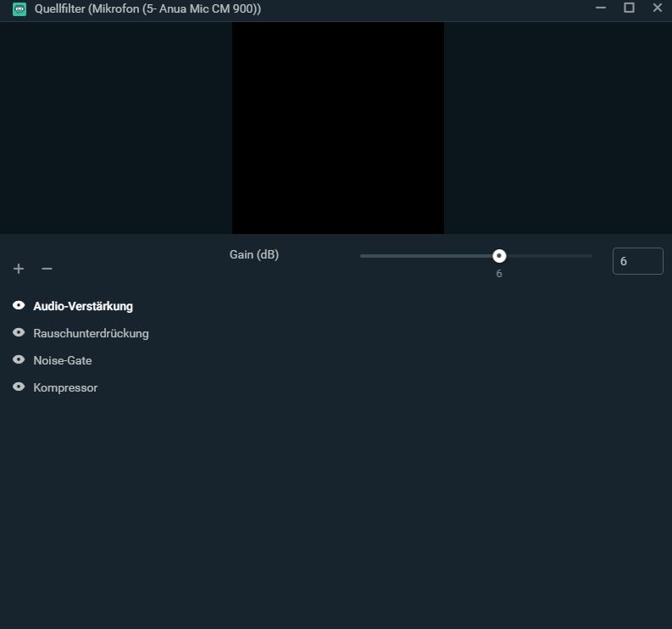Click the Gain (dB) label

(x=254, y=254)
